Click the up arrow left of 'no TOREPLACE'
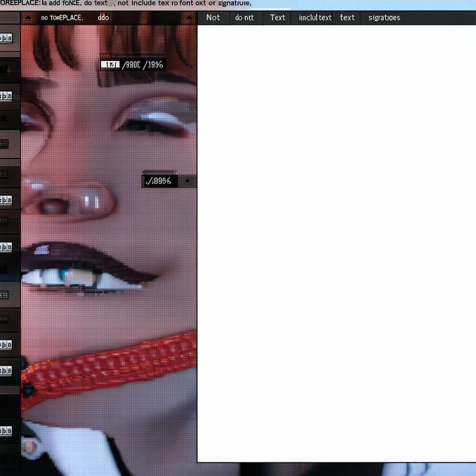The height and width of the screenshot is (476, 476). pos(28,18)
